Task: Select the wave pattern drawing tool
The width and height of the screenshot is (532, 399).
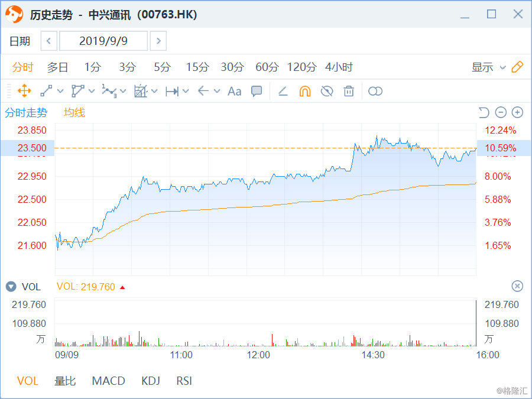Action: tap(109, 91)
